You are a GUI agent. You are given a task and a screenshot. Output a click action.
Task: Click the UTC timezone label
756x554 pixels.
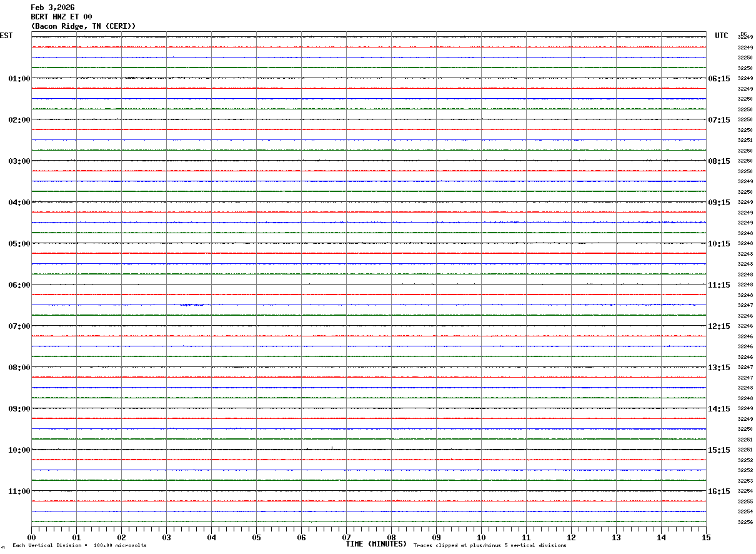click(722, 36)
